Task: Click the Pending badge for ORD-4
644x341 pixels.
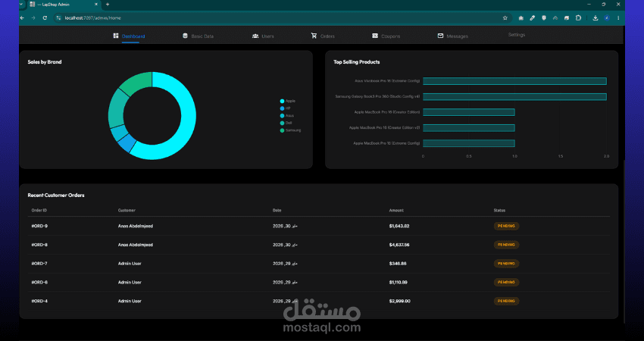Action: (506, 301)
